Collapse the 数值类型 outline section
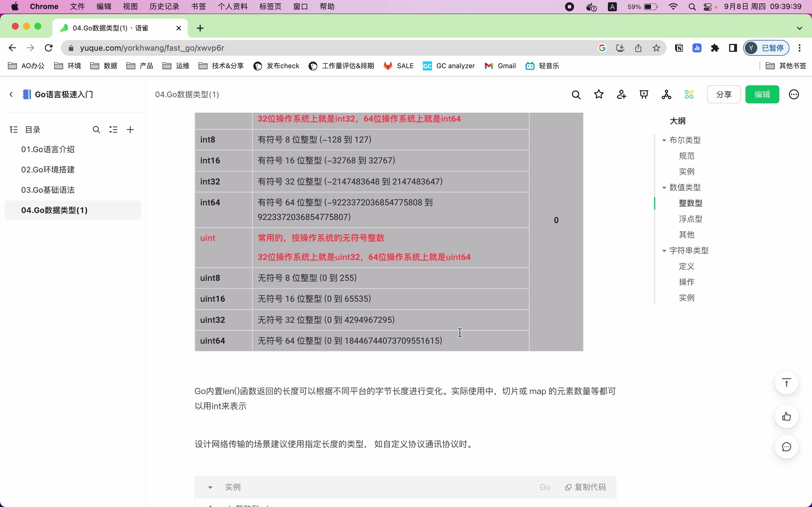812x507 pixels. point(664,188)
